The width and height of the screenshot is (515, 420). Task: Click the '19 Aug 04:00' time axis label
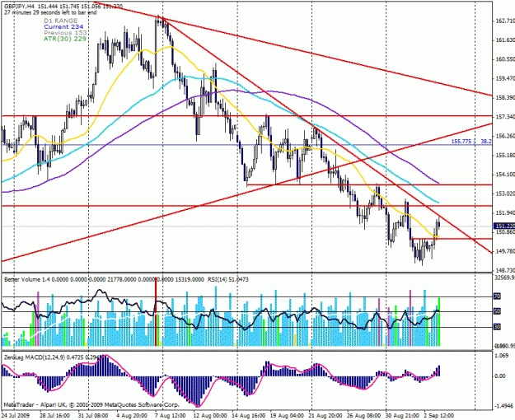[x=287, y=416]
